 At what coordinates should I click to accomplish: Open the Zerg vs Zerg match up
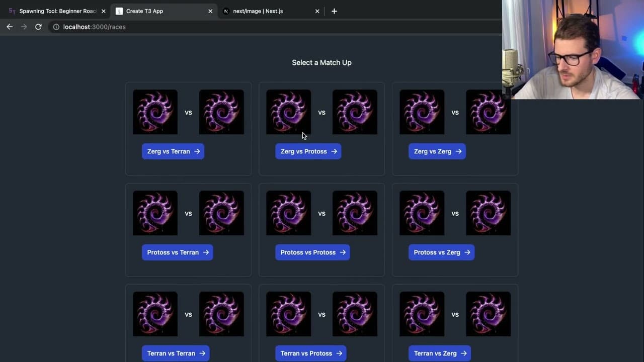[437, 151]
